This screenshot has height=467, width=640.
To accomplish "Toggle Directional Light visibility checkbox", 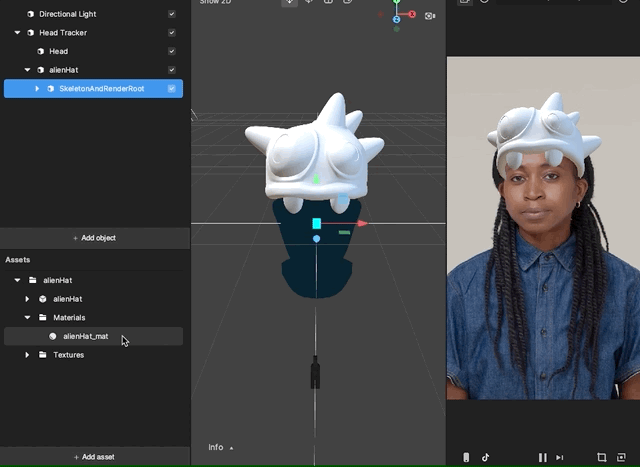I will coord(172,14).
